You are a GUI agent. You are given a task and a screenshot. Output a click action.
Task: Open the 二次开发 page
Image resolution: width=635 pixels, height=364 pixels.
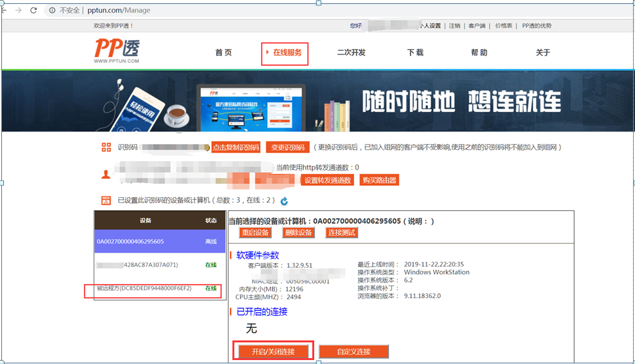coord(351,53)
